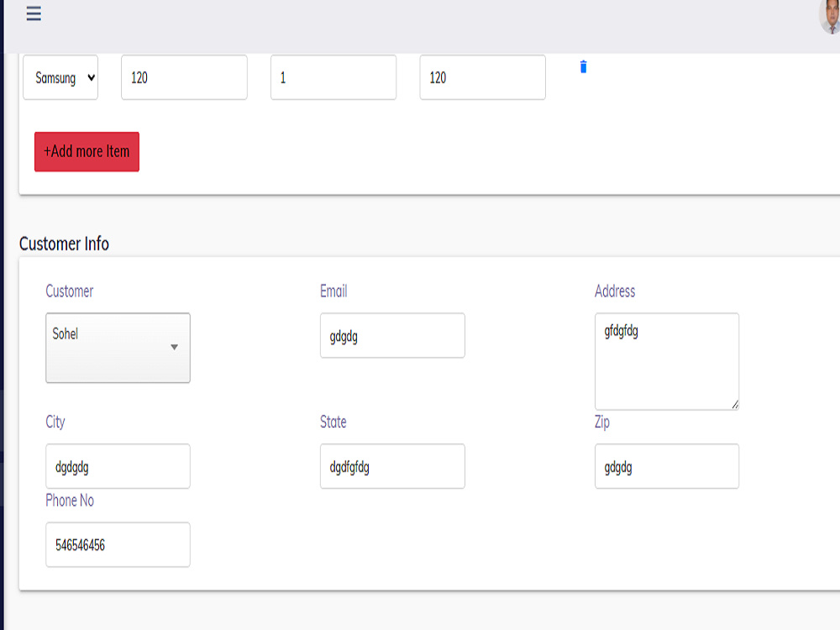Screen dimensions: 840x630
Task: Add another item with +Add more Item
Action: pyautogui.click(x=87, y=151)
